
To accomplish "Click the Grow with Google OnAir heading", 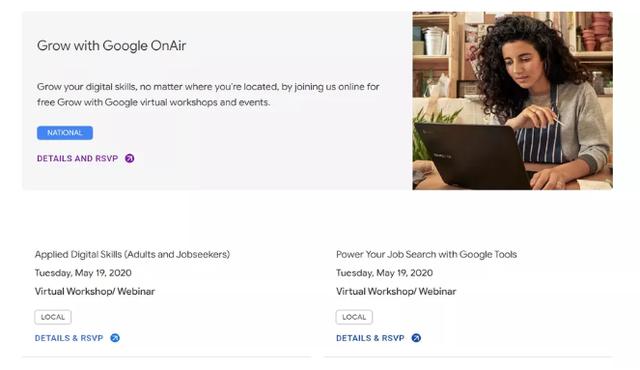I will click(111, 46).
